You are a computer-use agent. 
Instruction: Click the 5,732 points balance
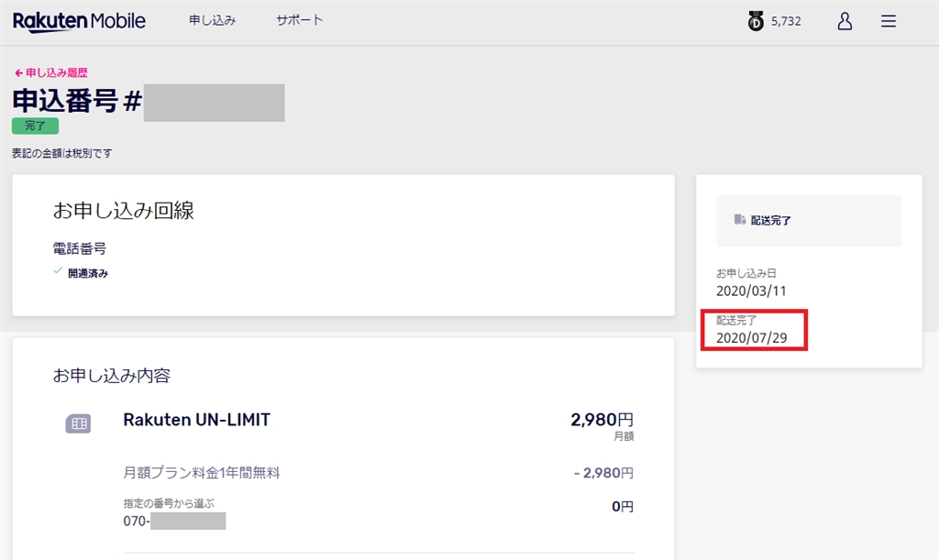[x=786, y=21]
